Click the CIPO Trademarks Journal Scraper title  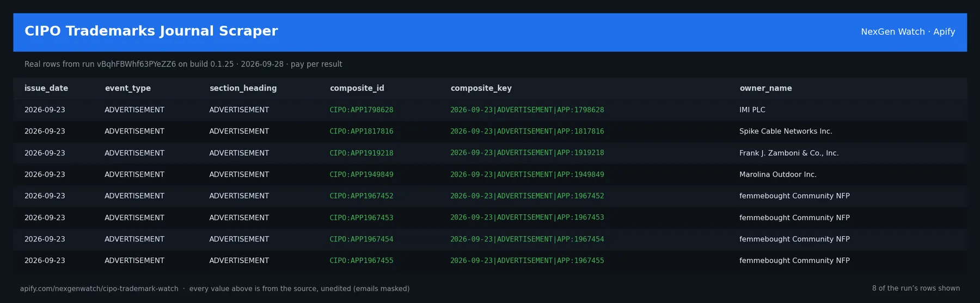point(151,31)
